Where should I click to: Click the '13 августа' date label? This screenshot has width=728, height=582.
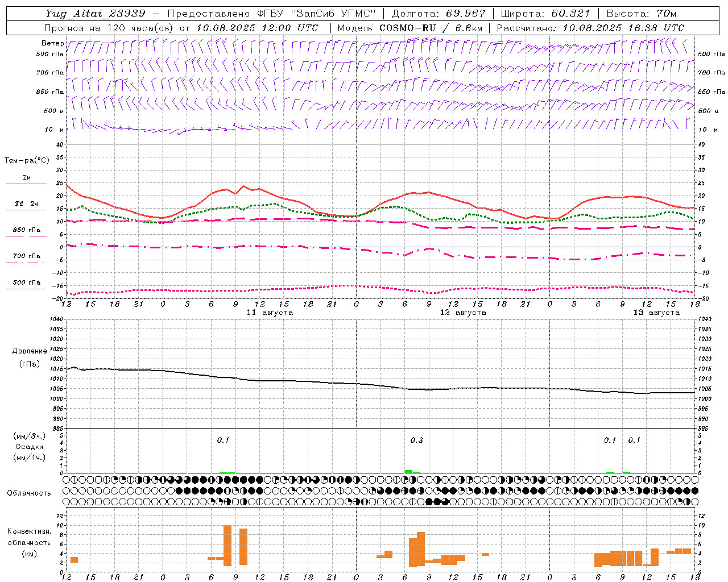tap(656, 313)
